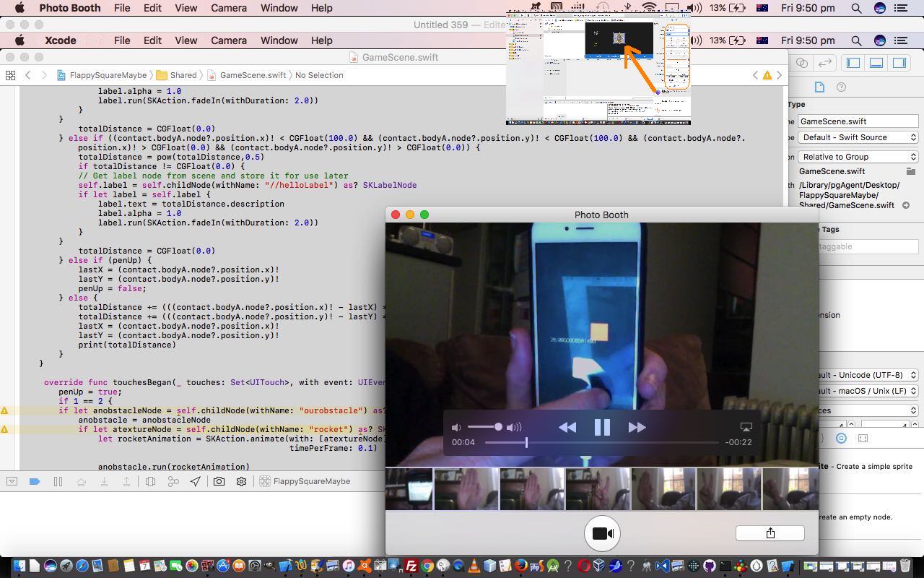
Task: Show the File inspector tab
Action: pos(819,87)
